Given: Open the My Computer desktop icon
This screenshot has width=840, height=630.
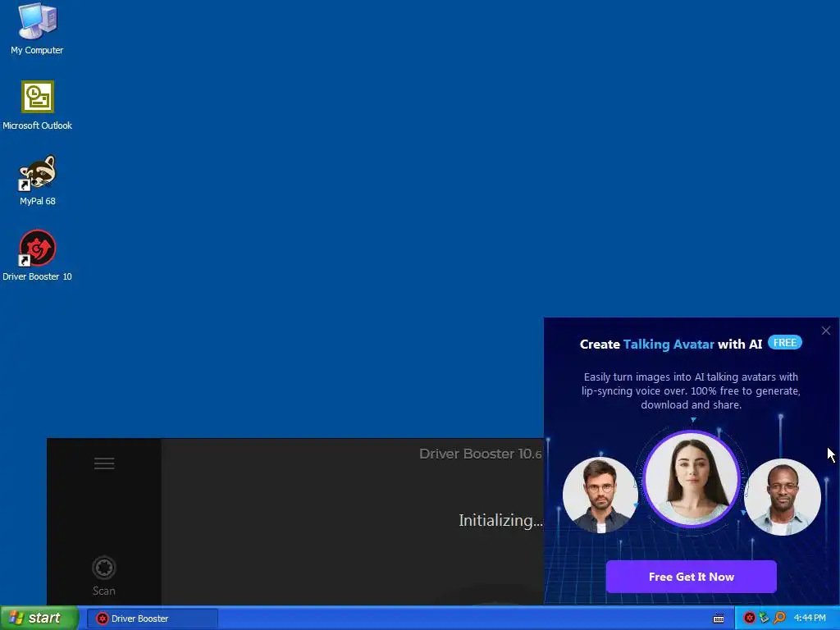Looking at the screenshot, I should pyautogui.click(x=37, y=29).
